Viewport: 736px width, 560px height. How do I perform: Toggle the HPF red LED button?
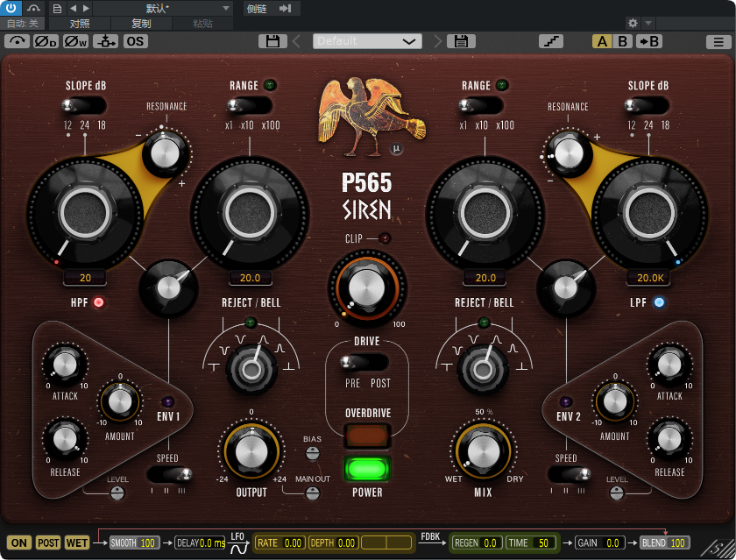pos(98,302)
